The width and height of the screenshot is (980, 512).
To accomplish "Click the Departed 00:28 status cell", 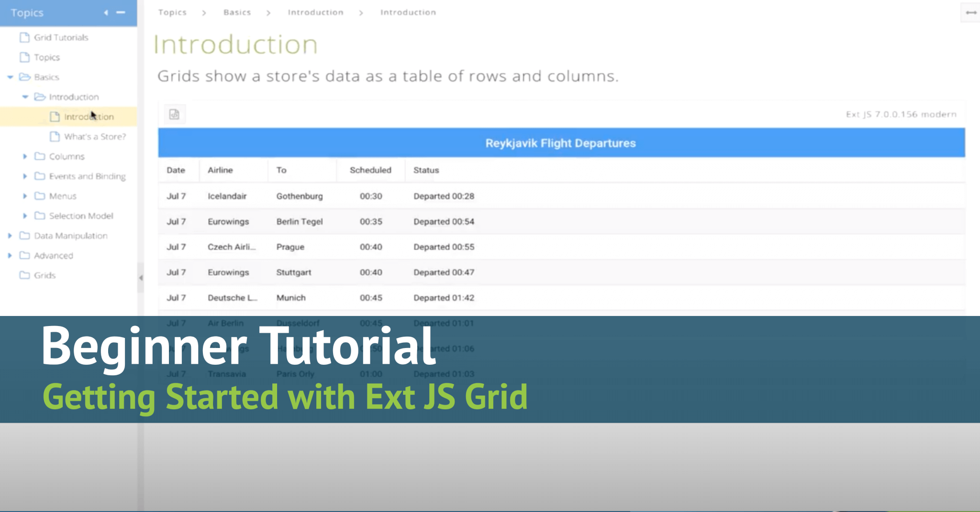I will click(444, 196).
